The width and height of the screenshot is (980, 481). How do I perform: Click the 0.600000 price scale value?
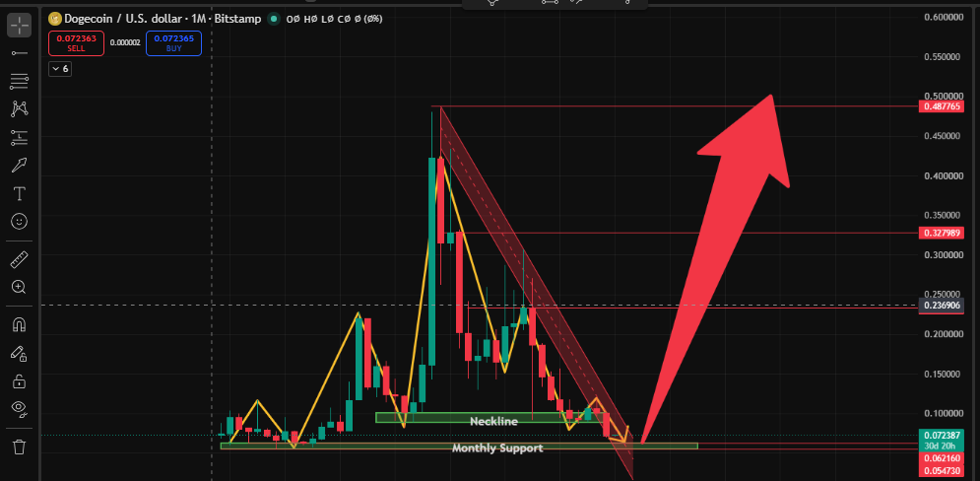943,17
